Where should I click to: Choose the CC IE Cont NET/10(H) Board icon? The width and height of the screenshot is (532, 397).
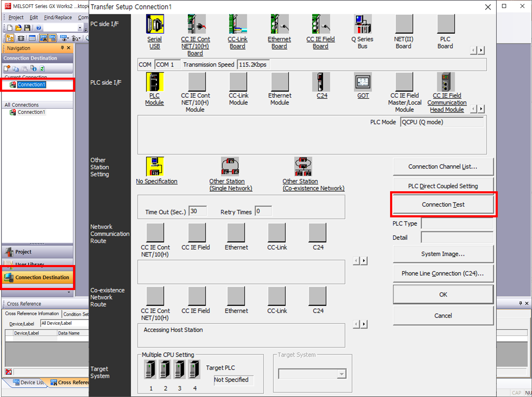coord(196,24)
